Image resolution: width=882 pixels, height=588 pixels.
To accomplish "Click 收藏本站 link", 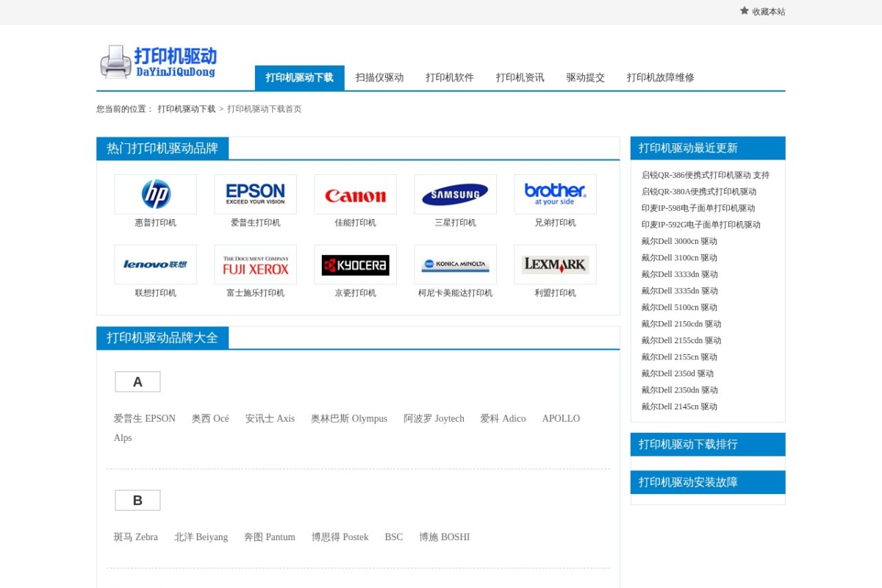I will click(769, 12).
